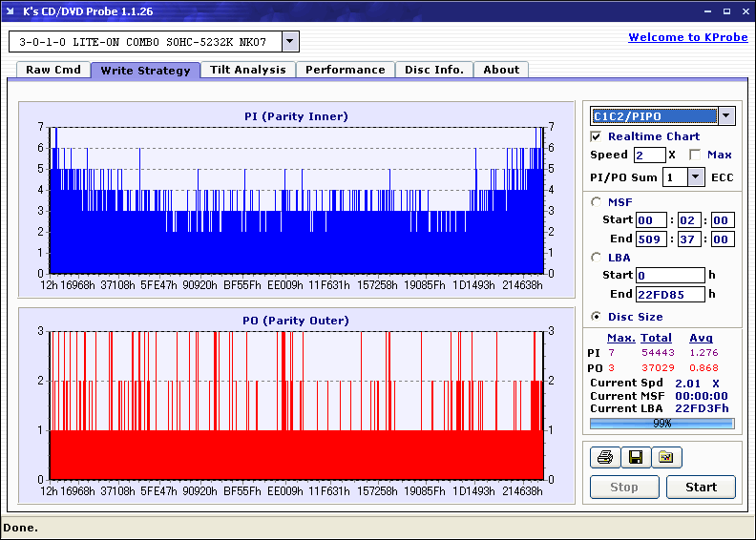Choose the LBA radio option
Screen dimensions: 756x540
597,257
